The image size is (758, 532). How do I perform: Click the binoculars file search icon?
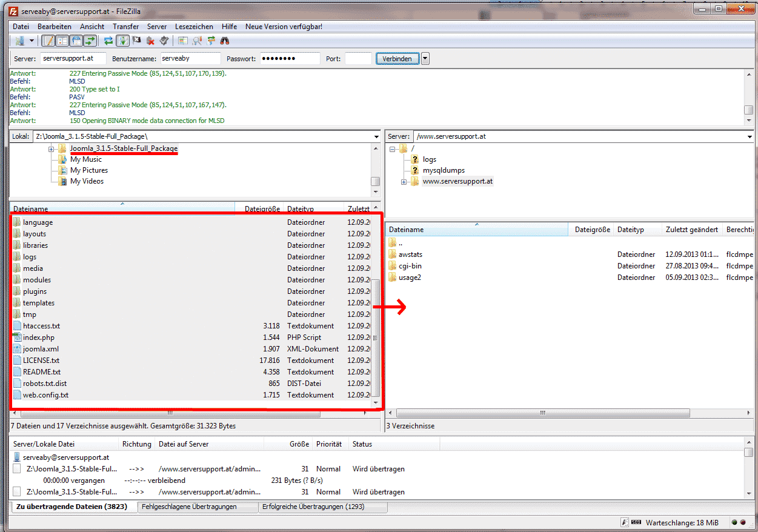pos(225,41)
